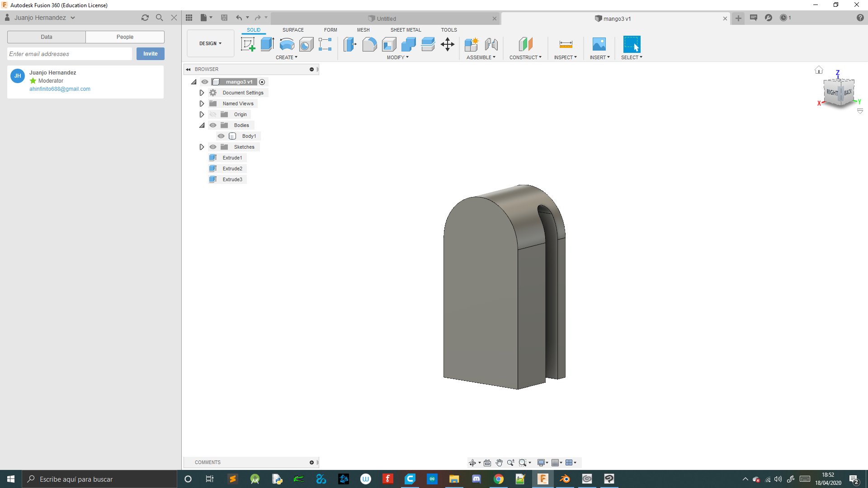Select the Extrude tool in toolbar

tap(267, 44)
